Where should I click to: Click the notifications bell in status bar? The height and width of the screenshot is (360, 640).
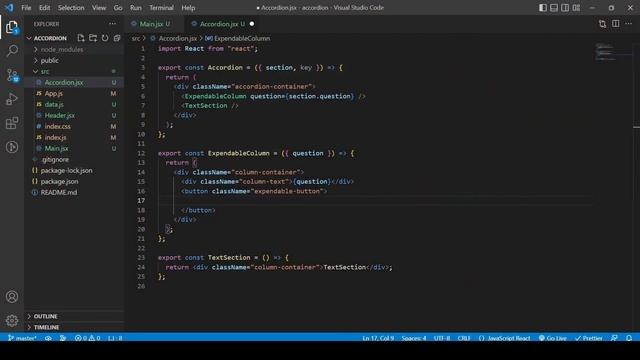tap(629, 338)
